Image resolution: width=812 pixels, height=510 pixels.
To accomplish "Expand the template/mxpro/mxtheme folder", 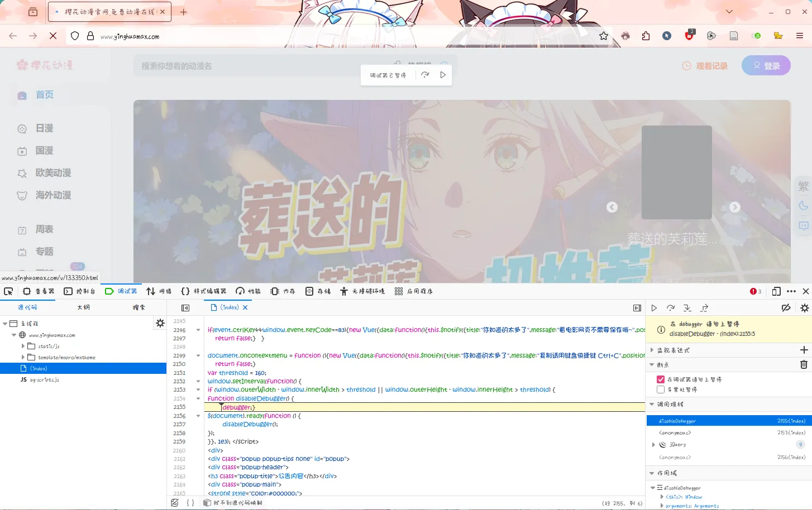I will pyautogui.click(x=23, y=357).
